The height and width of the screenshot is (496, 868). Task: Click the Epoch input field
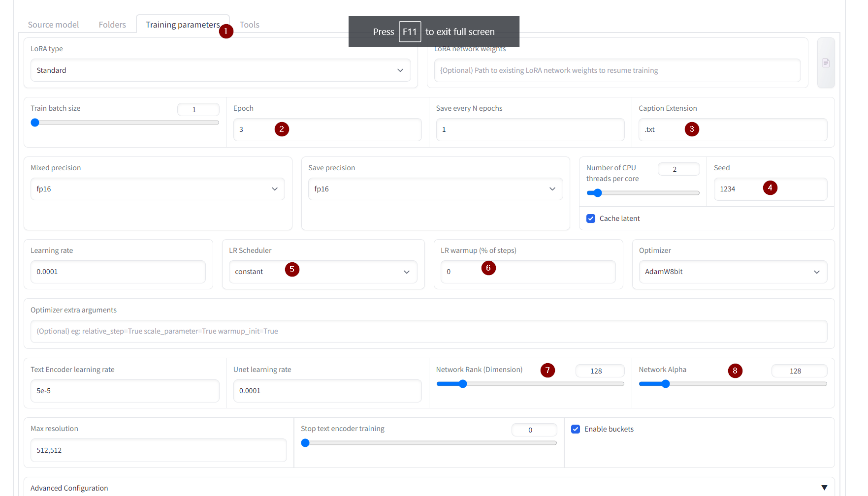pos(327,129)
